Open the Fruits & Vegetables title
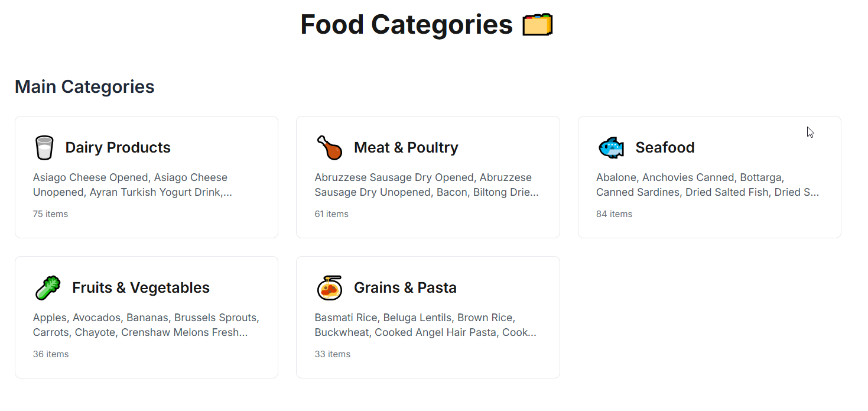The width and height of the screenshot is (868, 411). coord(141,287)
